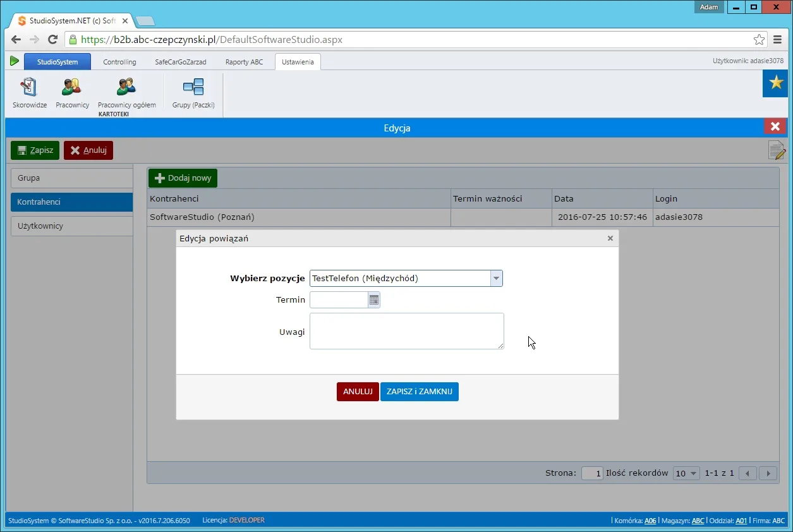Viewport: 793px width, 532px height.
Task: Select the SoftwareStudio (Poznań) row cell
Action: coord(299,217)
